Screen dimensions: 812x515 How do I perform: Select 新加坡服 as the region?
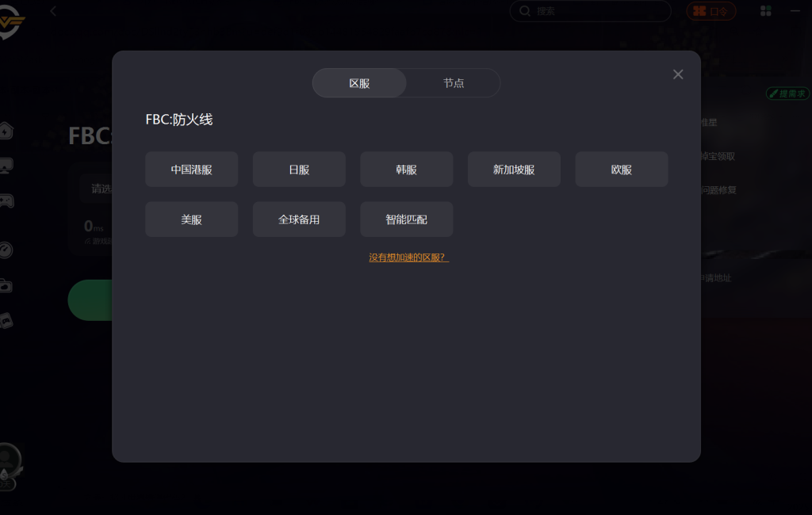514,170
